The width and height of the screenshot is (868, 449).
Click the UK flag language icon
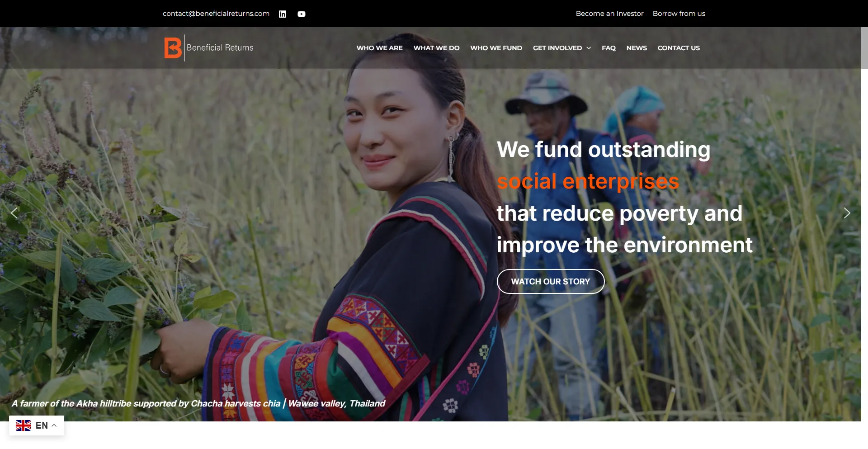24,425
